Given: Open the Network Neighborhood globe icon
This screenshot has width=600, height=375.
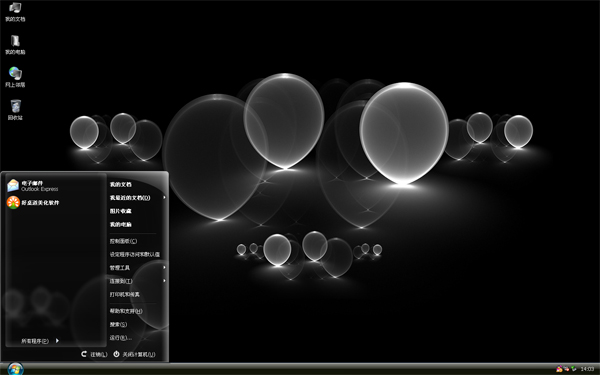Looking at the screenshot, I should click(15, 77).
